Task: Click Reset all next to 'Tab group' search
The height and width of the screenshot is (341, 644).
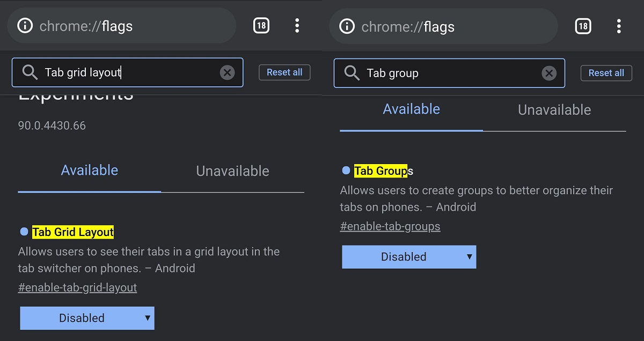Action: click(606, 73)
